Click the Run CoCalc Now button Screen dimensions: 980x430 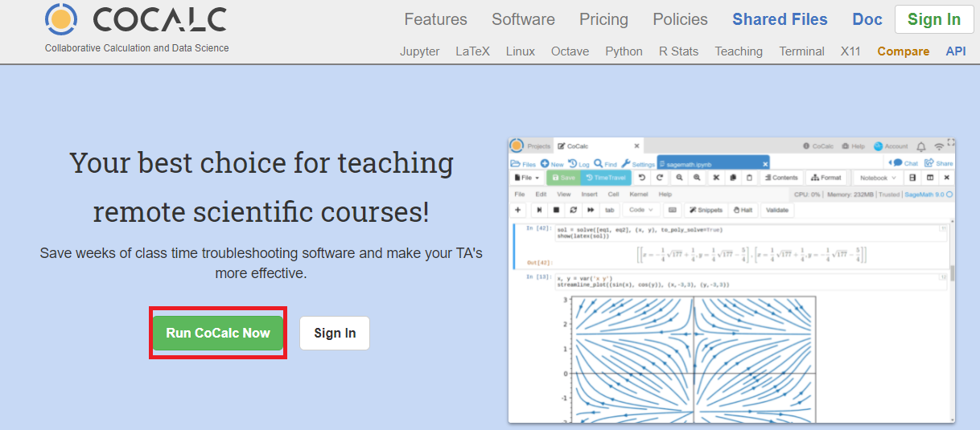(218, 333)
